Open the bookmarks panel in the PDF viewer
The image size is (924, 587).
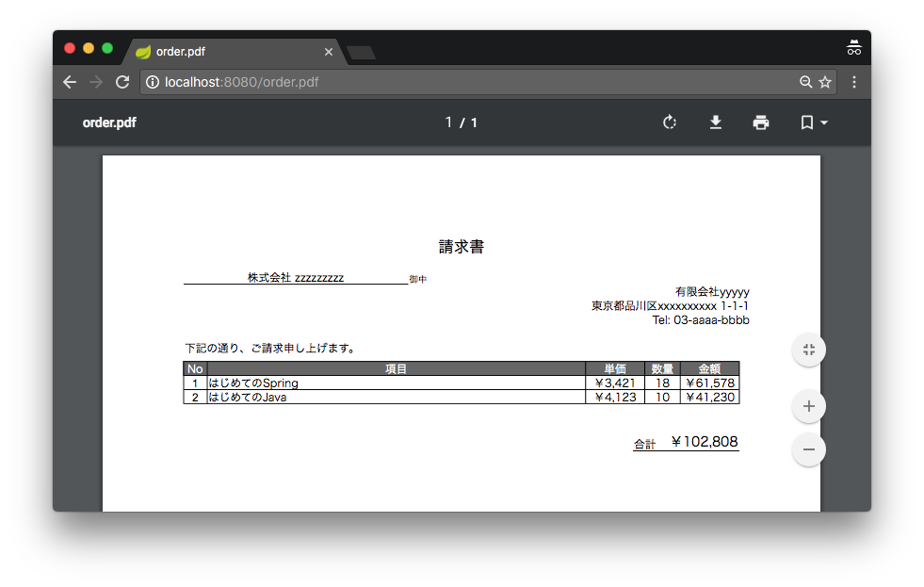coord(805,122)
